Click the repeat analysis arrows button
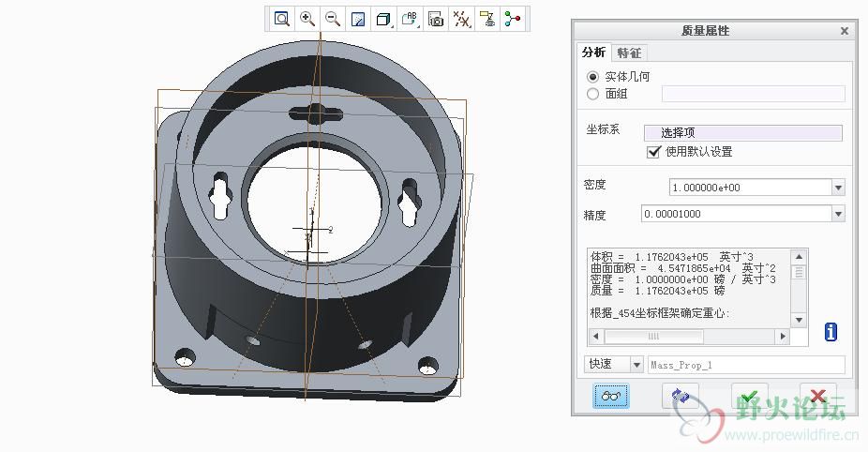 681,396
